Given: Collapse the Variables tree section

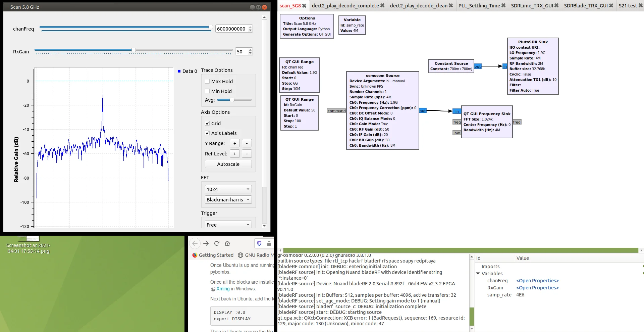Looking at the screenshot, I should 478,274.
